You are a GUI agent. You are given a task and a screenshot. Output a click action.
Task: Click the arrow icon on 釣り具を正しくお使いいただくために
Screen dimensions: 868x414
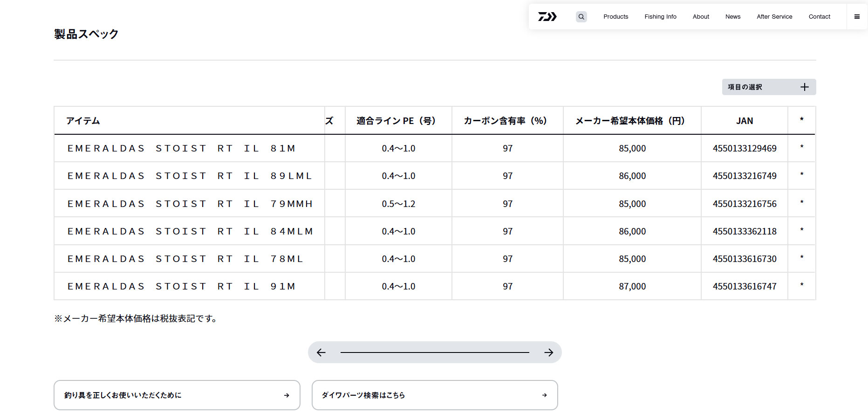[x=287, y=395]
